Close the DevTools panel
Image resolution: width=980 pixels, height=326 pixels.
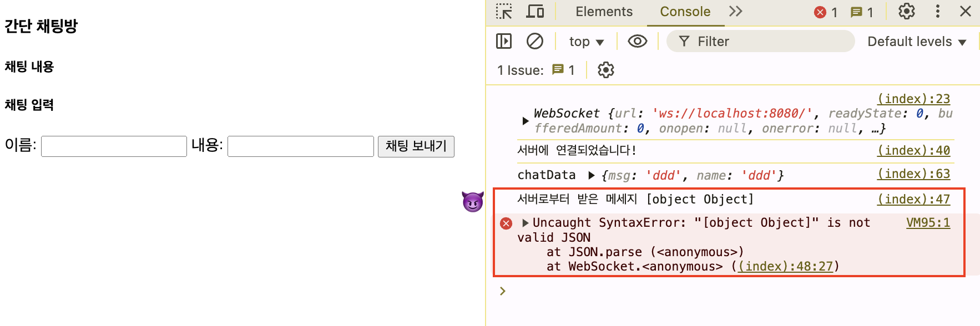pyautogui.click(x=966, y=12)
